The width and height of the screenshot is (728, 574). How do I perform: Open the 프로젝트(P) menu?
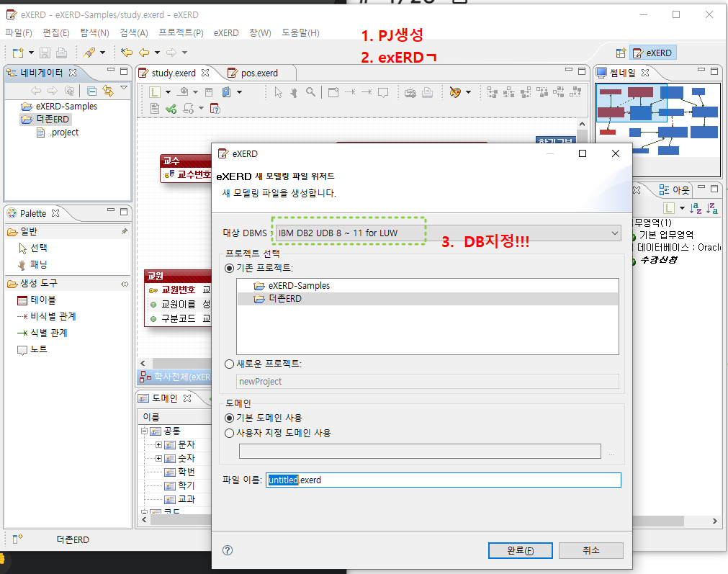pos(181,33)
